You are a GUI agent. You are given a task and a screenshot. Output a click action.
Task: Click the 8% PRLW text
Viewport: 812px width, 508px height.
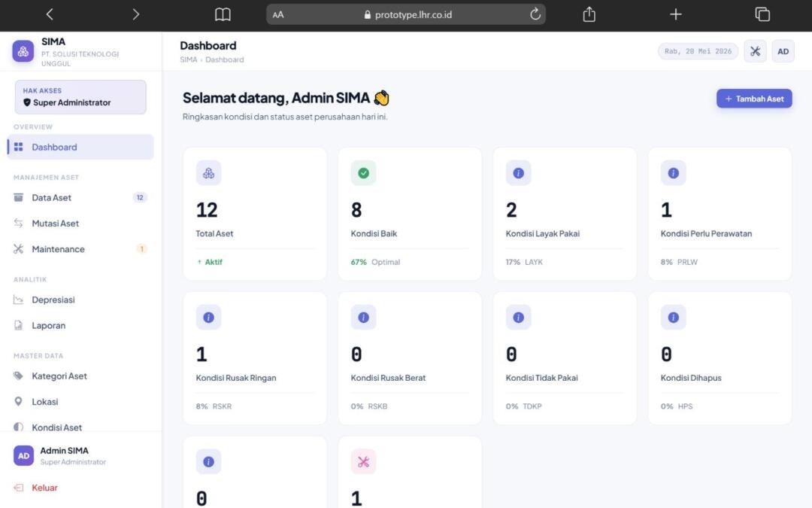(x=679, y=263)
